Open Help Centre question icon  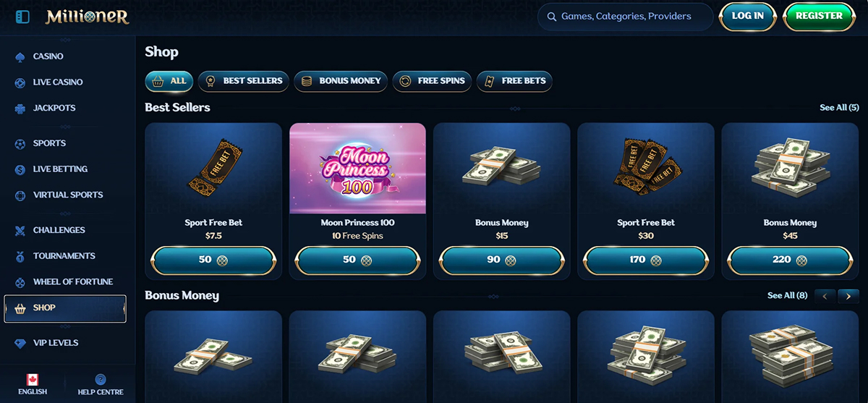point(101,379)
